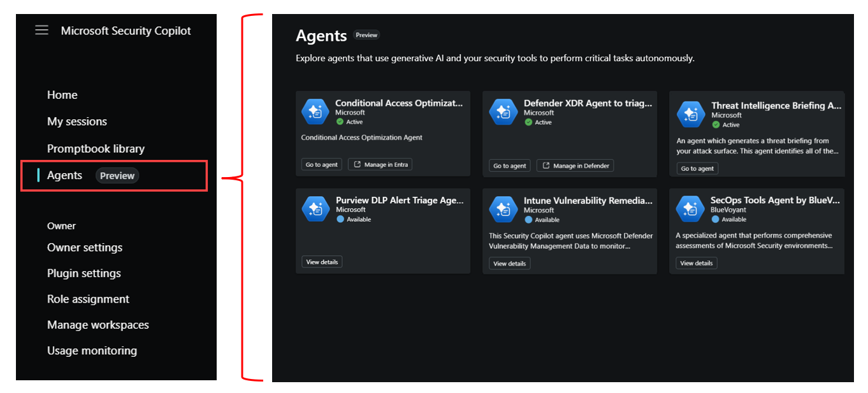Open the Promptbook library

(x=96, y=148)
